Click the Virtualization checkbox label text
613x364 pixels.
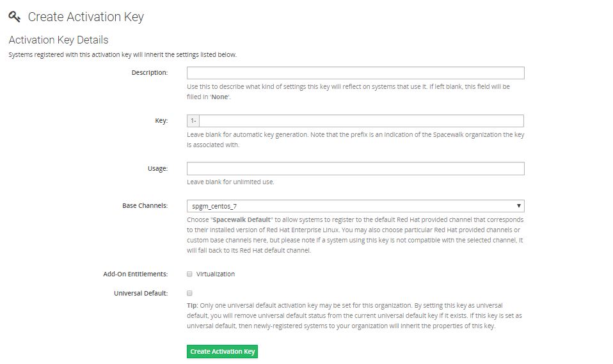[216, 274]
